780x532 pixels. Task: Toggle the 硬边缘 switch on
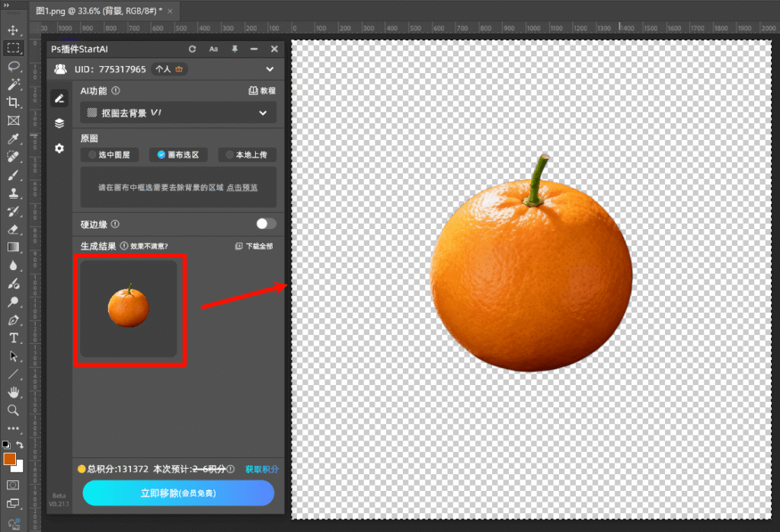pyautogui.click(x=266, y=224)
